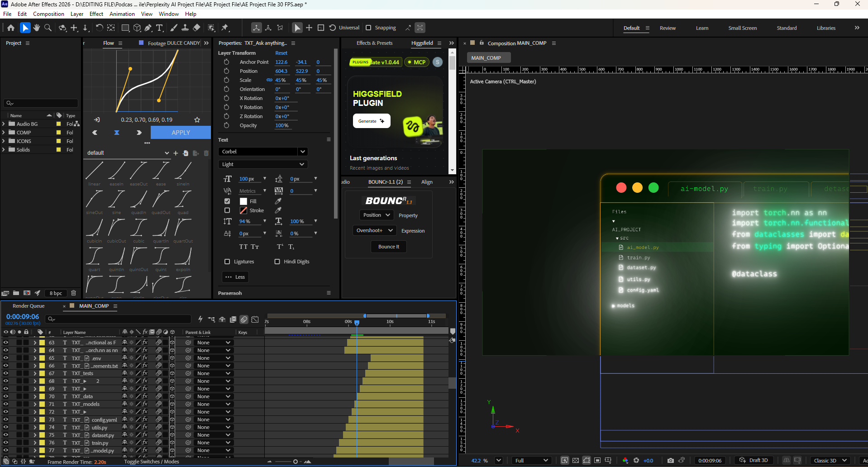
Task: Enable Motion Blur for the composition
Action: (244, 319)
